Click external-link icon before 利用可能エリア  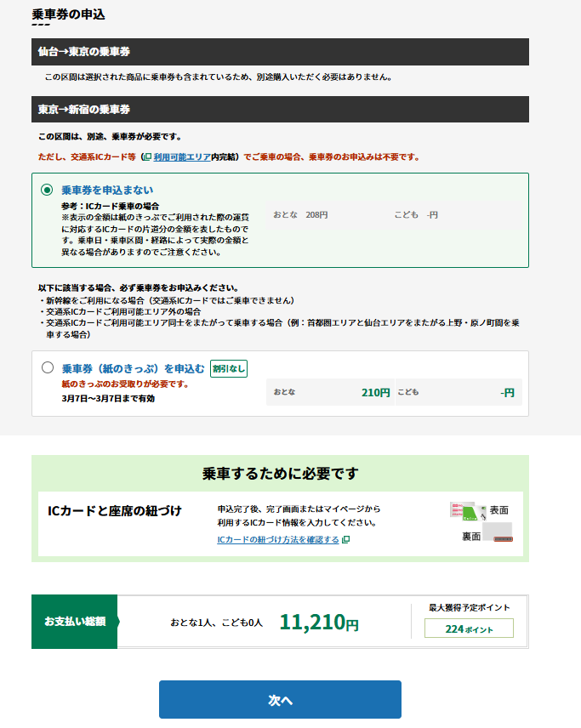click(x=148, y=157)
